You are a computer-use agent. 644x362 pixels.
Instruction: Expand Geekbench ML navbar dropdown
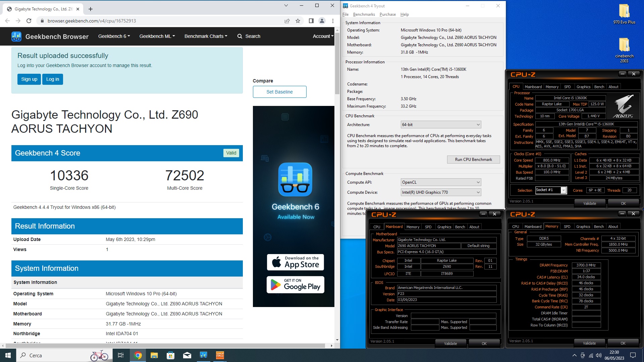coord(157,36)
